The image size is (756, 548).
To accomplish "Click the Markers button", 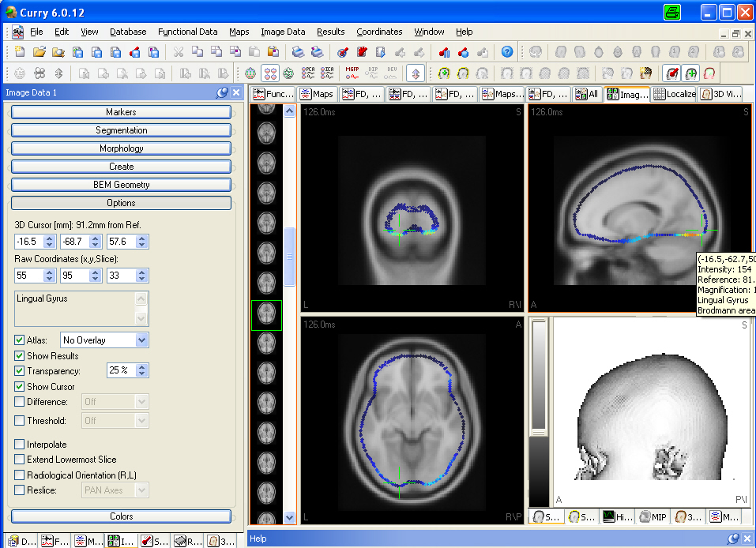I will click(x=121, y=112).
